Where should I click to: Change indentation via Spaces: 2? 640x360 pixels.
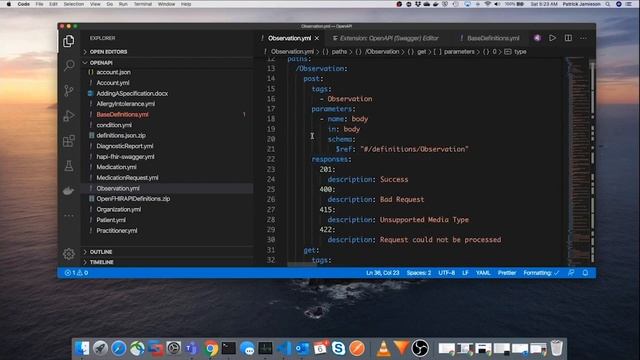419,273
